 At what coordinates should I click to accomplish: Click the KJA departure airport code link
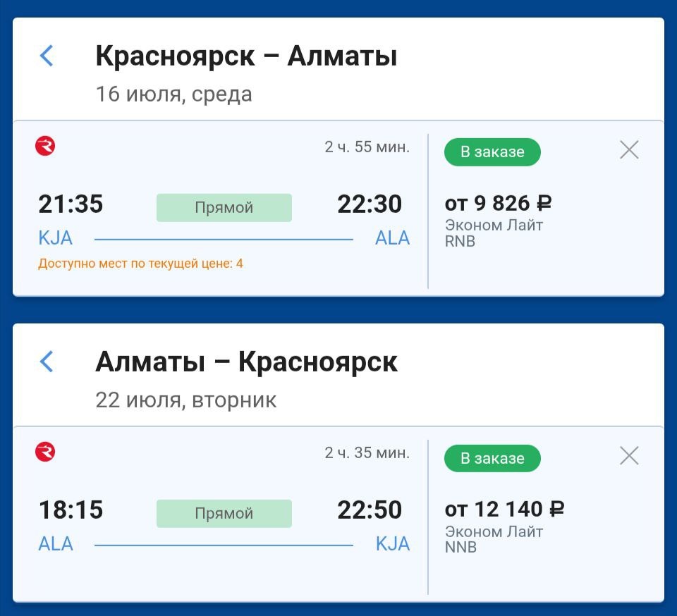(55, 238)
